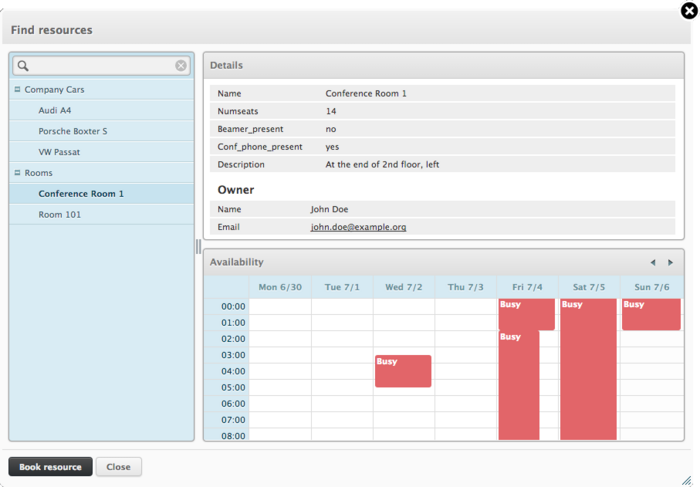Click in the resource search input field

tap(100, 66)
